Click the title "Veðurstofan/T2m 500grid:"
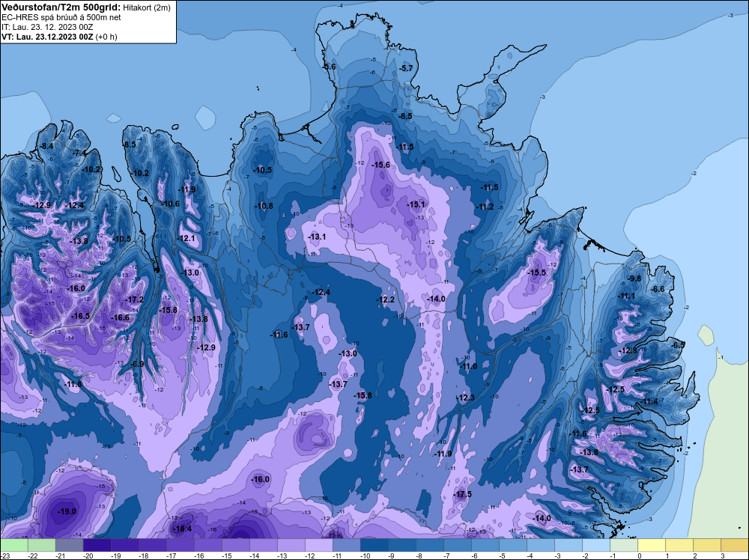This screenshot has height=560, width=749. [x=61, y=7]
